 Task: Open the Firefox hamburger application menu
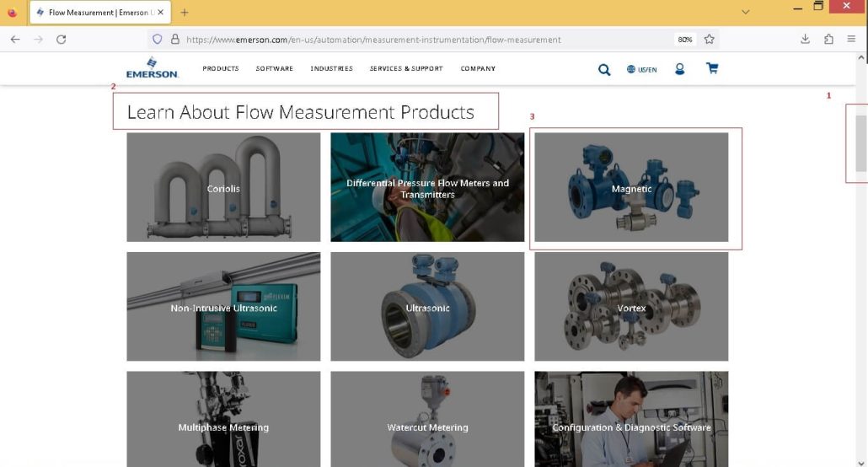pos(851,39)
